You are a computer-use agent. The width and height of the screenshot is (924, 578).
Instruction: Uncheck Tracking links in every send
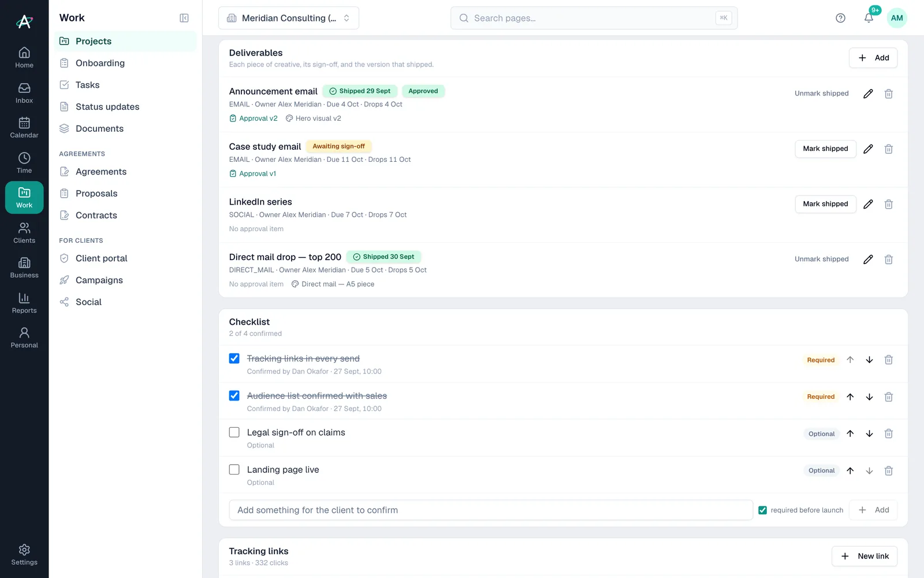click(234, 358)
